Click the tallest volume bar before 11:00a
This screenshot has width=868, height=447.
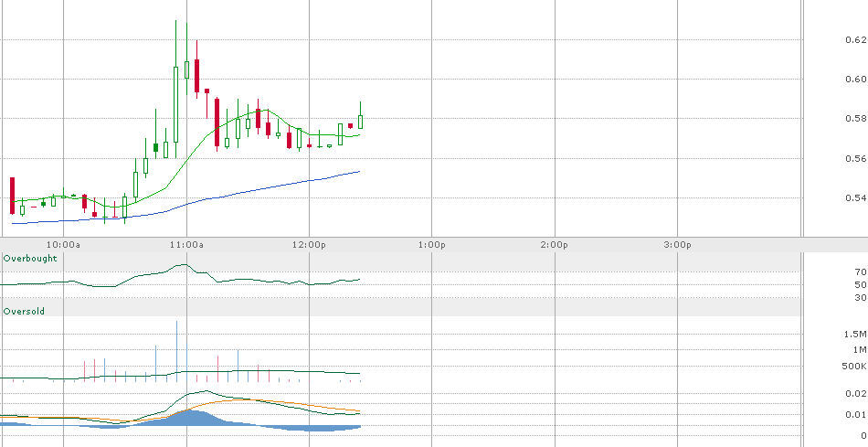(x=176, y=351)
